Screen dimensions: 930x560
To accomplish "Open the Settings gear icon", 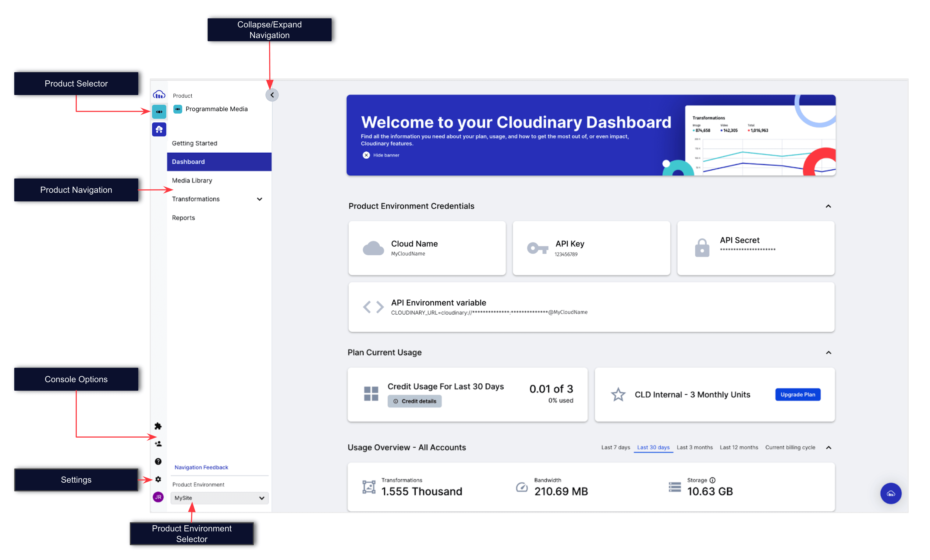I will 158,479.
